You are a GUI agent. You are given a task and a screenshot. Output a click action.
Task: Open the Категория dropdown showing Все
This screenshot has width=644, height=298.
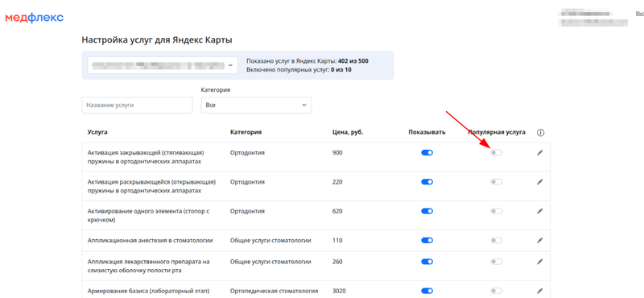coord(256,105)
